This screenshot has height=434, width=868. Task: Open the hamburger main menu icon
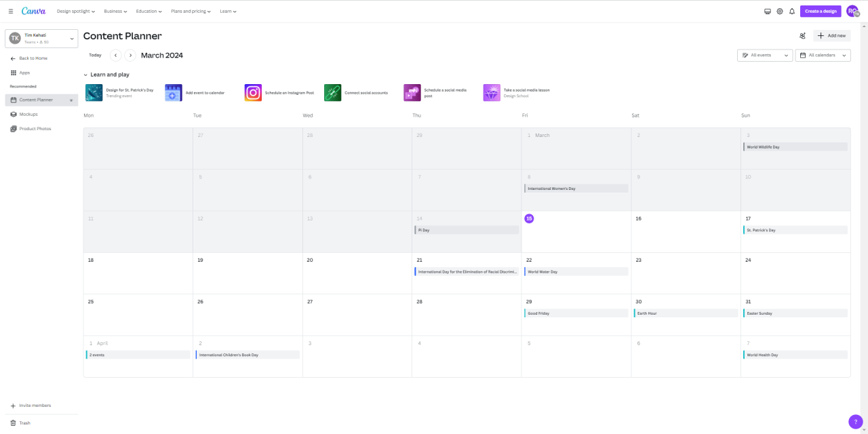[x=10, y=12]
